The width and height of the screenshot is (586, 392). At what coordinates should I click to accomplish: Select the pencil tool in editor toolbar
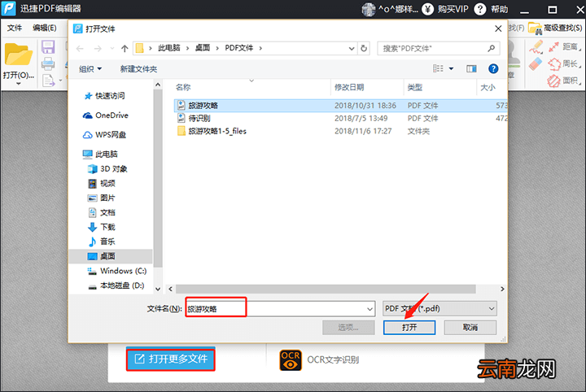536,47
